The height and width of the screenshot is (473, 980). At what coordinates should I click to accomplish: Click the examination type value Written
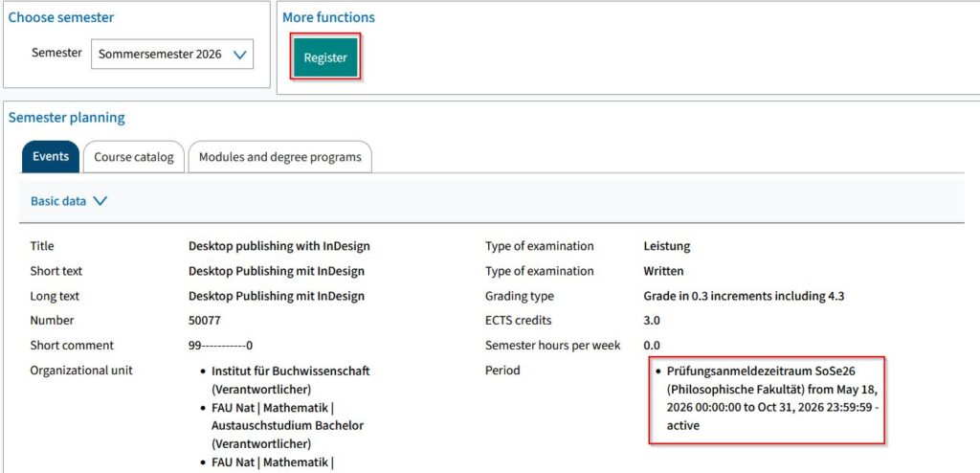coord(663,271)
